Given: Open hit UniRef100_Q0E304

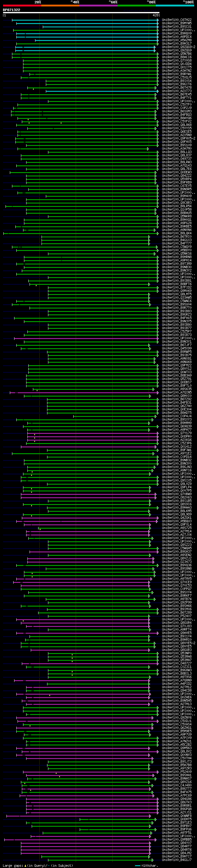Looking at the screenshot, I should click(176, 410).
